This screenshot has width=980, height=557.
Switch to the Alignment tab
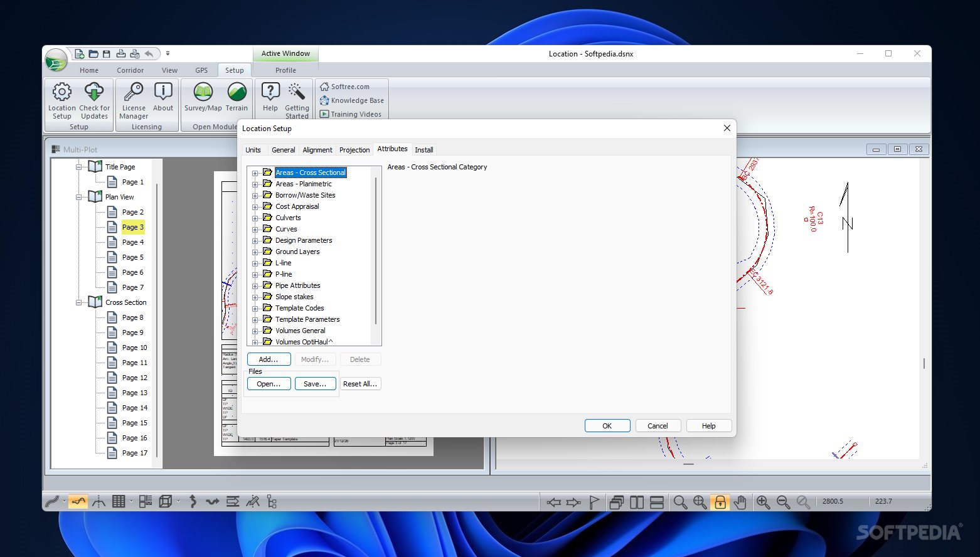click(x=317, y=150)
